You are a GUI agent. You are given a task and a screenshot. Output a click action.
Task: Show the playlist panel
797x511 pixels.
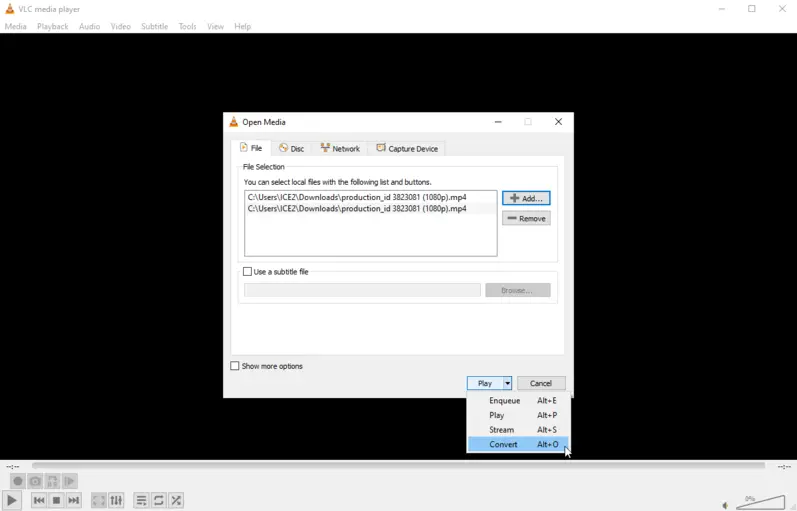click(141, 500)
